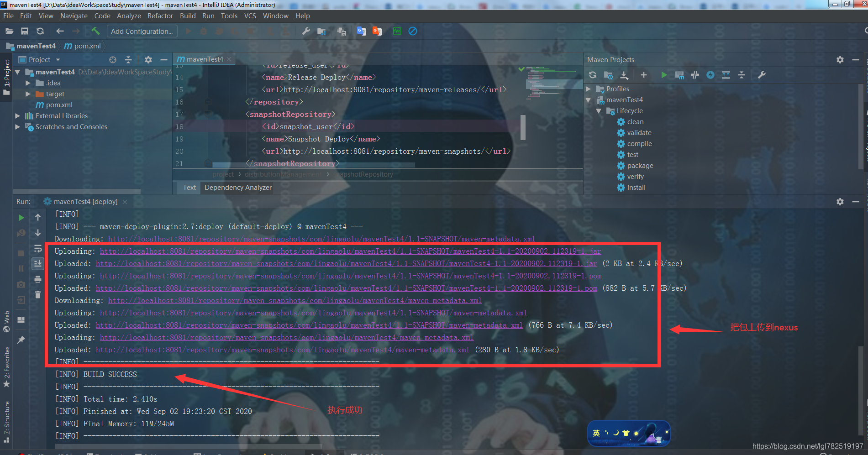Open uploaded maven-metadata.xml link on last Uploaded line
Screen dimensions: 868x455
pos(283,350)
